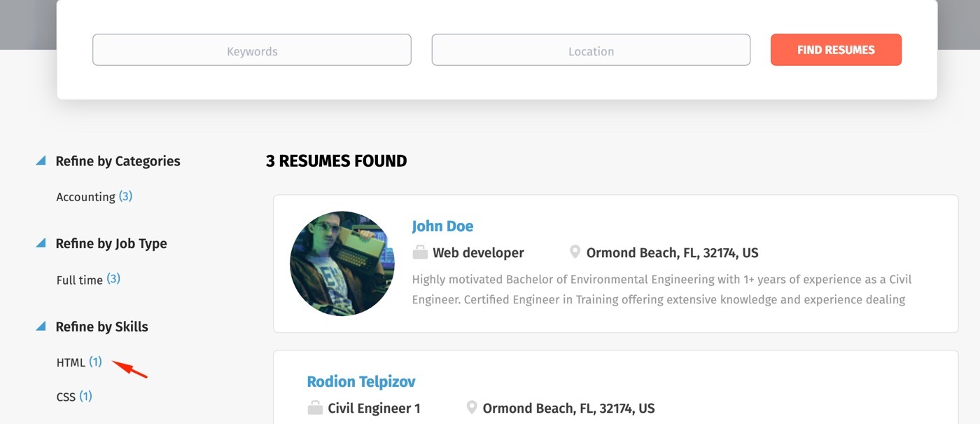Click location pin icon in John Doe's card
Image resolution: width=980 pixels, height=424 pixels.
pyautogui.click(x=575, y=252)
